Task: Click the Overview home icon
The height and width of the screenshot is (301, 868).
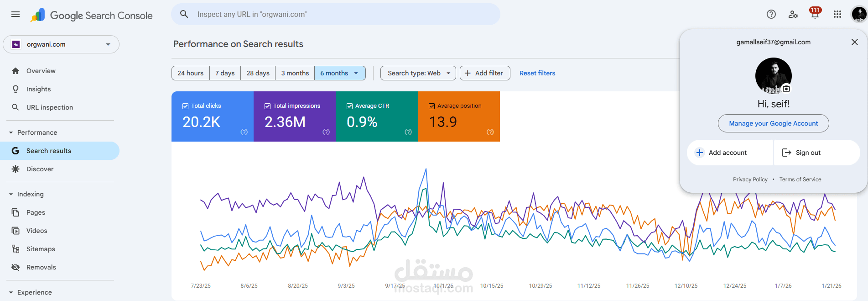Action: click(16, 71)
